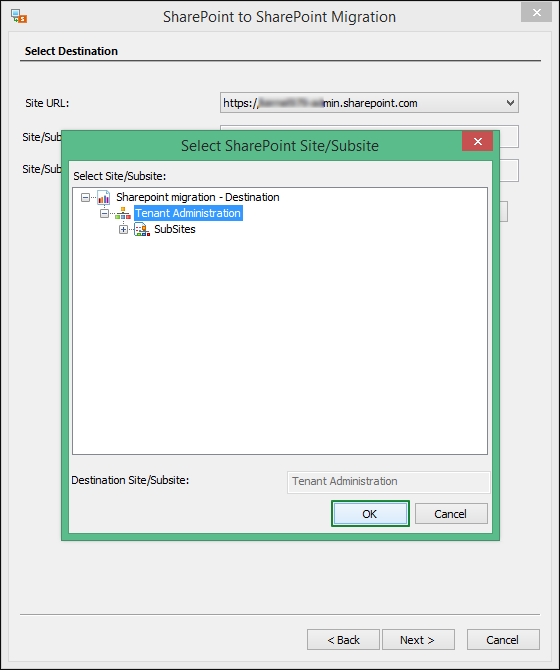Click the SubSites node icon
Screen dimensions: 560x670
(x=142, y=229)
